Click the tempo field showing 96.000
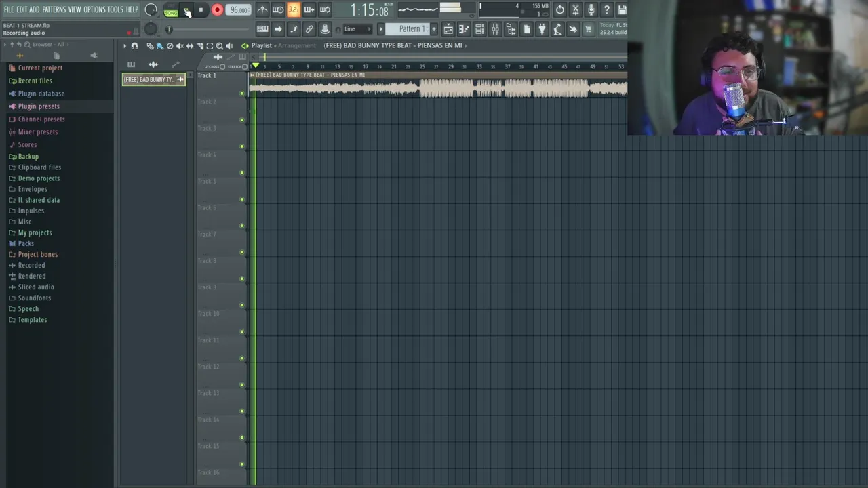The image size is (868, 488). pyautogui.click(x=238, y=10)
